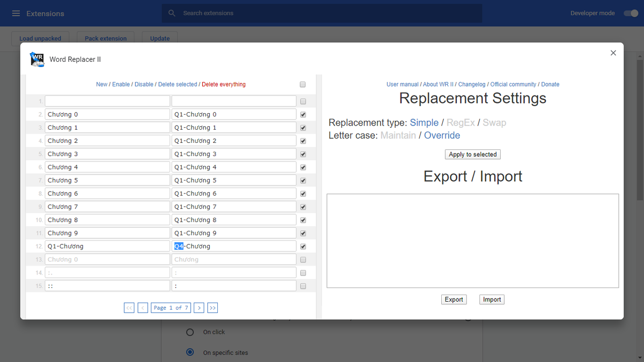Image resolution: width=644 pixels, height=362 pixels.
Task: Set letter case to Maintain
Action: coord(398,135)
